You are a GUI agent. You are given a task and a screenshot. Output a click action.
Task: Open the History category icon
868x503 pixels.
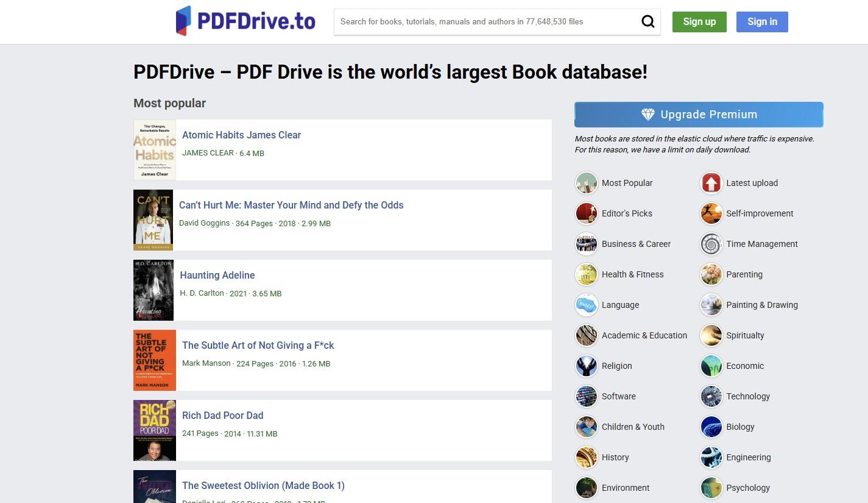(x=587, y=457)
